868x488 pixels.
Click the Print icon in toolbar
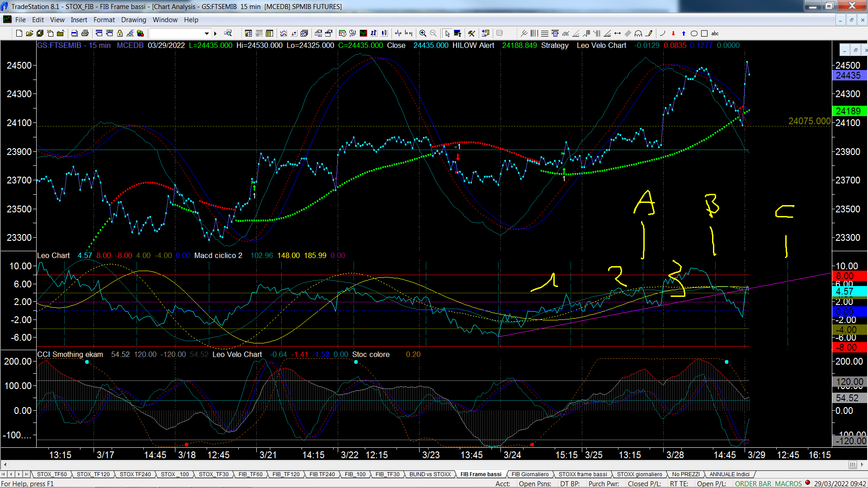[x=85, y=33]
